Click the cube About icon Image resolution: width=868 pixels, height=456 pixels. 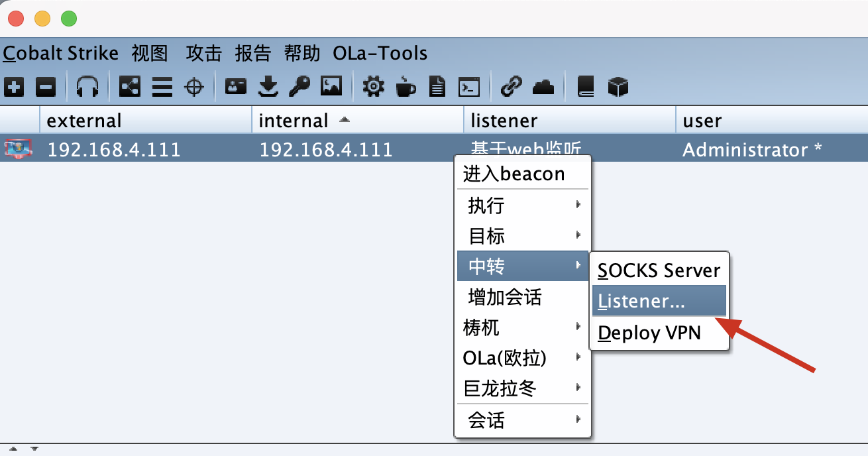tap(618, 86)
